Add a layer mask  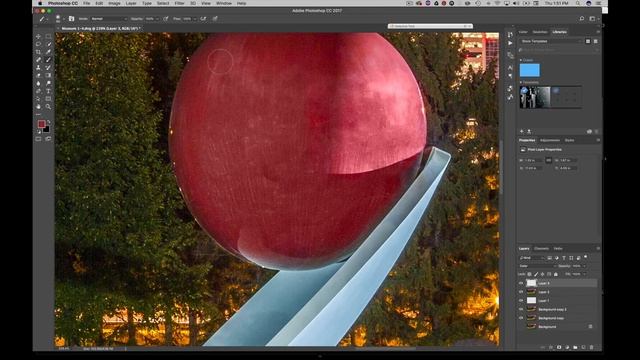pyautogui.click(x=559, y=347)
